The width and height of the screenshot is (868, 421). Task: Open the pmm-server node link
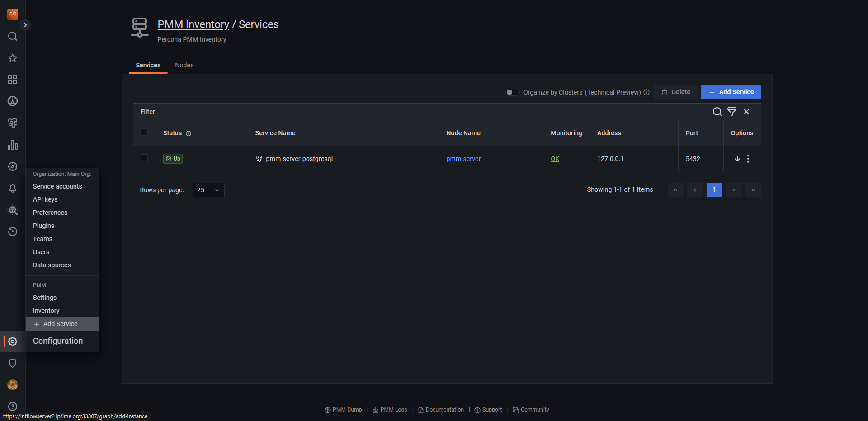point(463,159)
